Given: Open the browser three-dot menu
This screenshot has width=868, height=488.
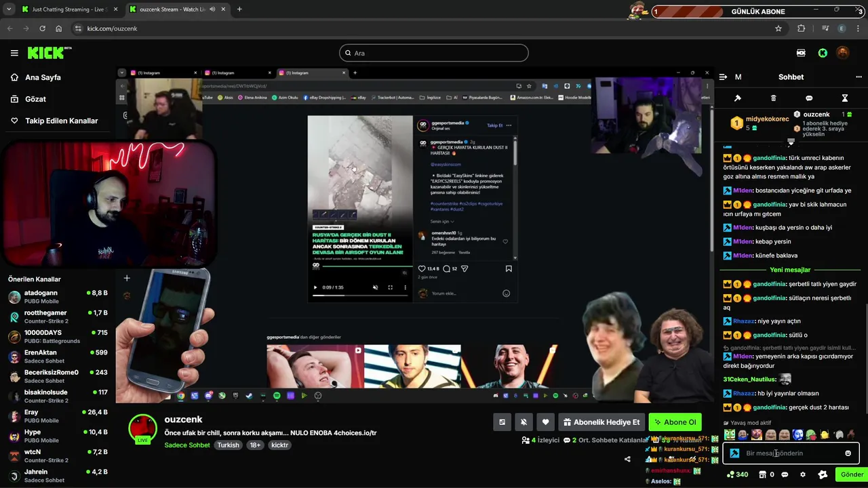Looking at the screenshot, I should coord(859,28).
